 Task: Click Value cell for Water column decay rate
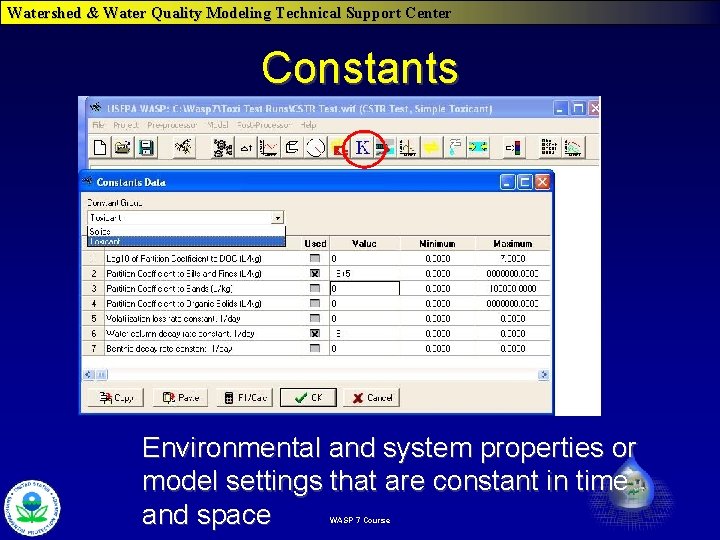365,333
